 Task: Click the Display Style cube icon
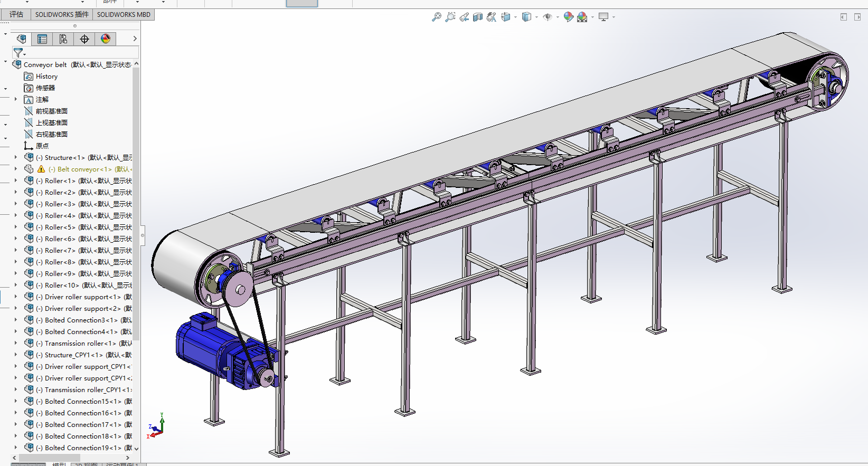pos(526,17)
